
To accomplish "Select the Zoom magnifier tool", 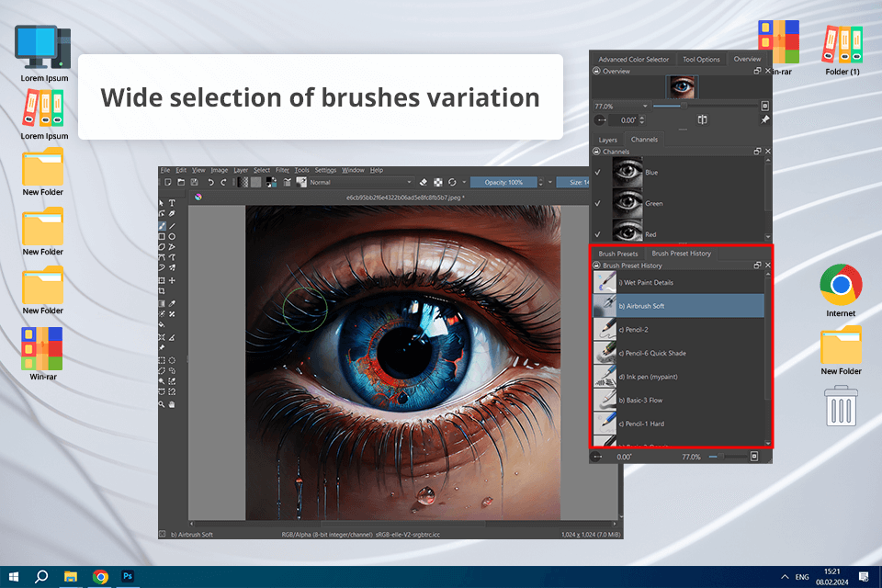I will point(162,404).
